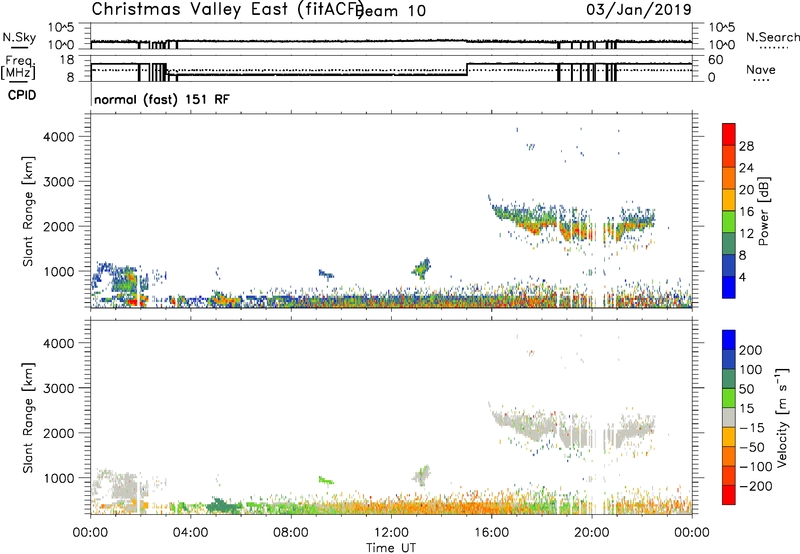Image resolution: width=800 pixels, height=554 pixels.
Task: Click the 'Beam 10' label
Action: tap(390, 11)
